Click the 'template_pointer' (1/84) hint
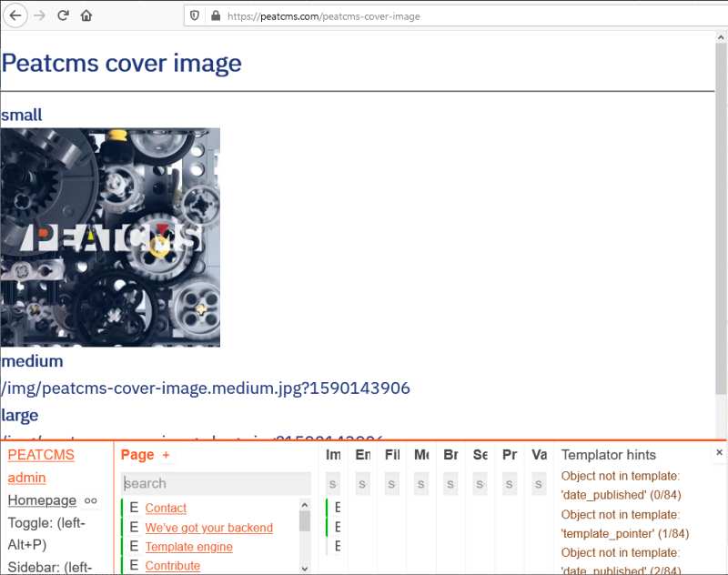 coord(625,524)
